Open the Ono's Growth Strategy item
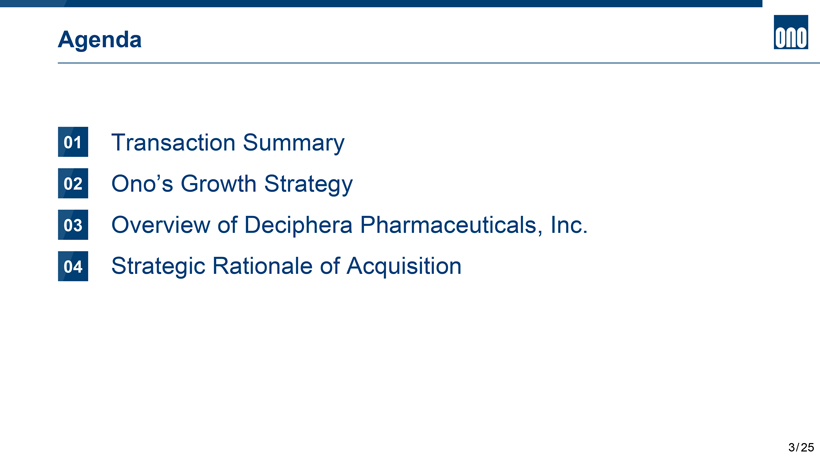The image size is (820, 461). 232,185
